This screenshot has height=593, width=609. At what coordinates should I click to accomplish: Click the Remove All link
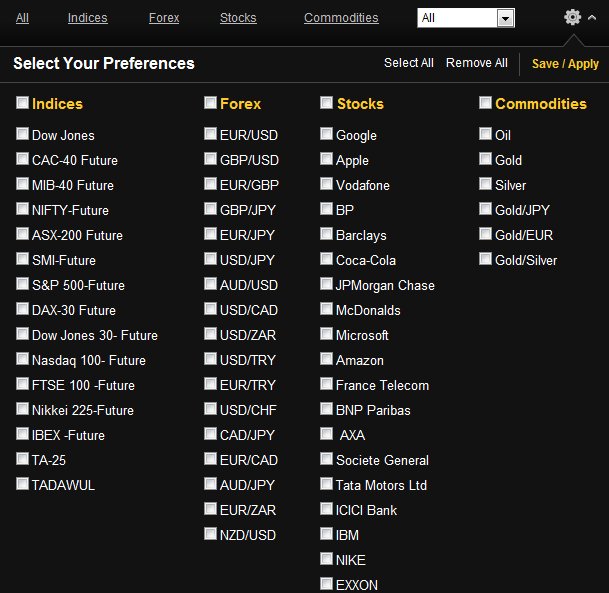coord(477,63)
